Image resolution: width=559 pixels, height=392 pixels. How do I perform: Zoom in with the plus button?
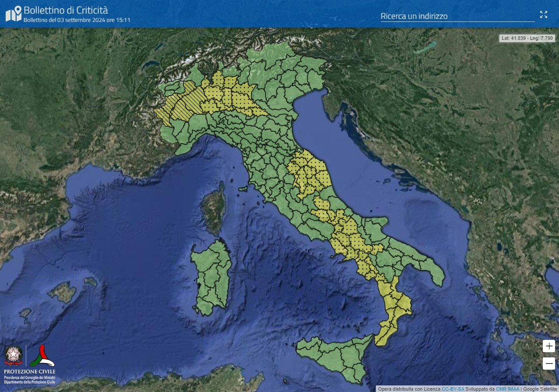point(549,346)
